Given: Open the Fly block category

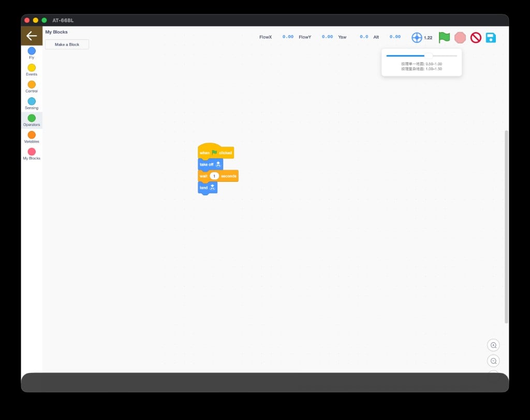Looking at the screenshot, I should [32, 53].
